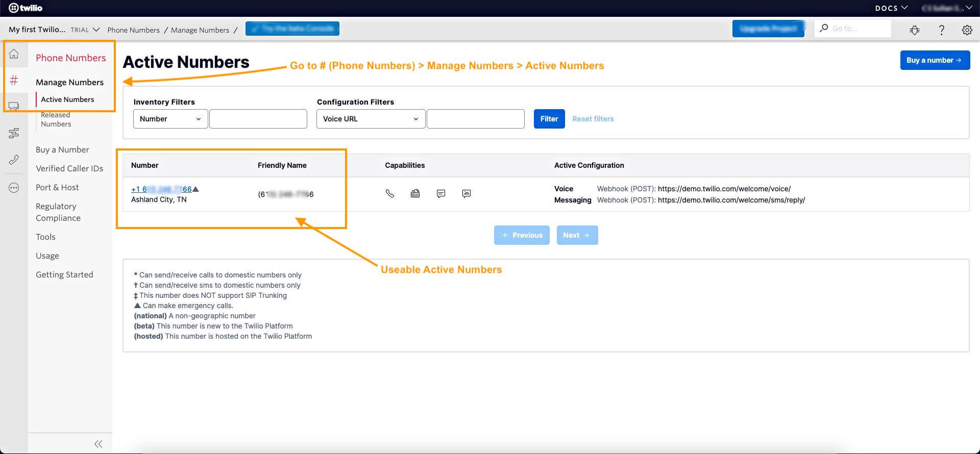The width and height of the screenshot is (980, 454).
Task: Select Manage Numbers in sidebar
Action: point(69,82)
